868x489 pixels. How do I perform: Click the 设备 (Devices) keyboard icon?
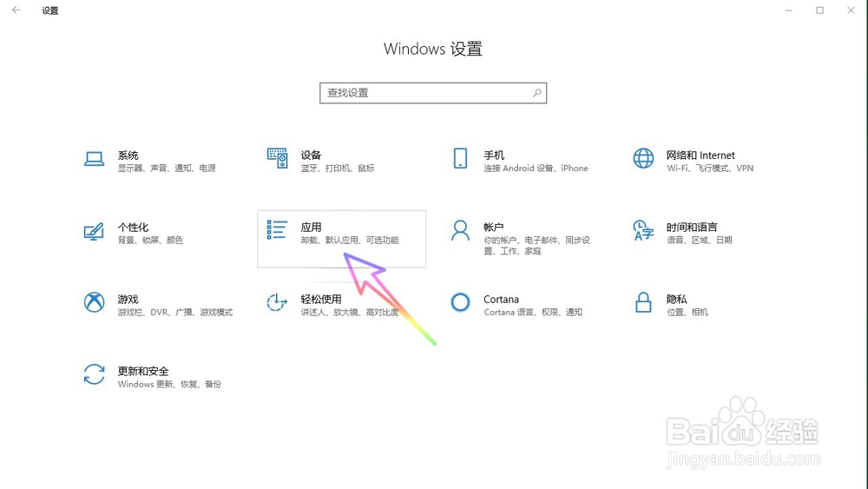coord(277,159)
